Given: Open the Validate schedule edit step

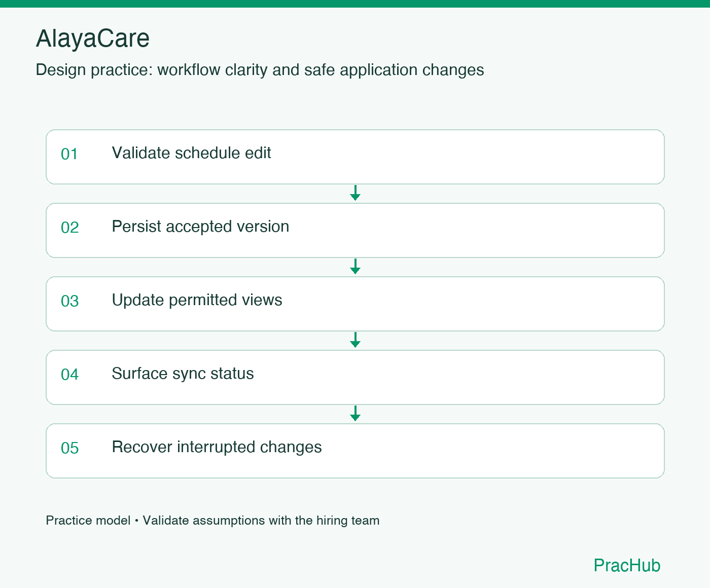Looking at the screenshot, I should (x=355, y=157).
